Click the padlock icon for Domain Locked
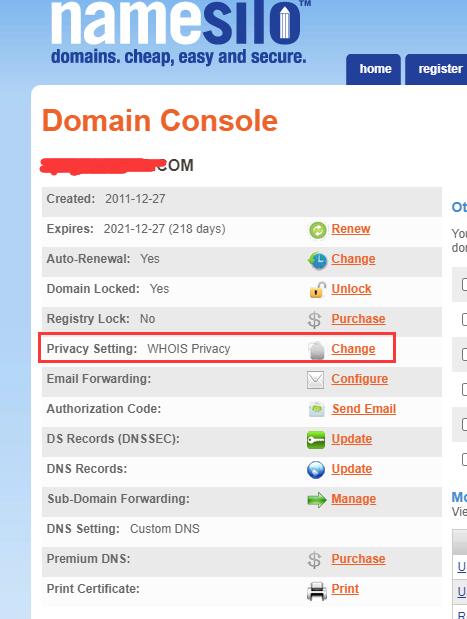The height and width of the screenshot is (619, 467). [318, 289]
